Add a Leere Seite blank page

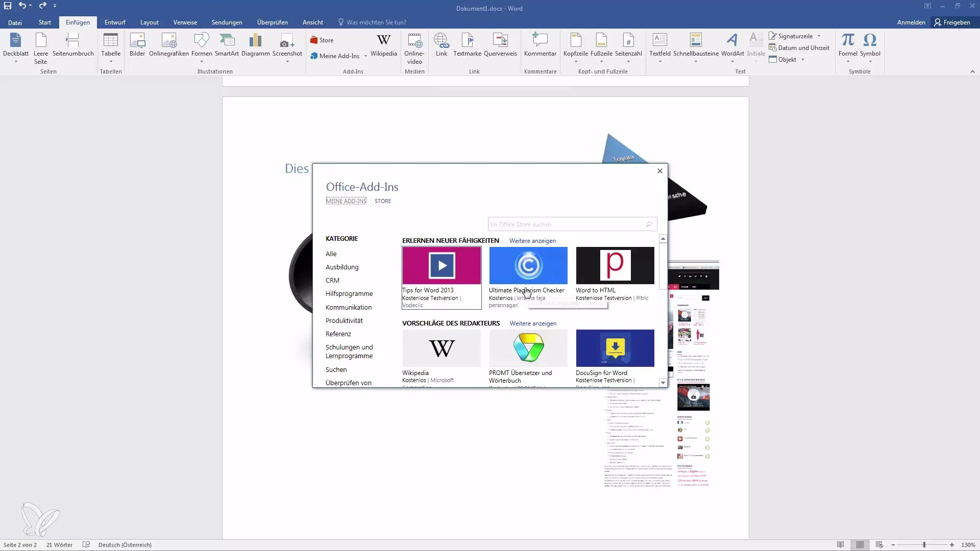click(x=41, y=47)
